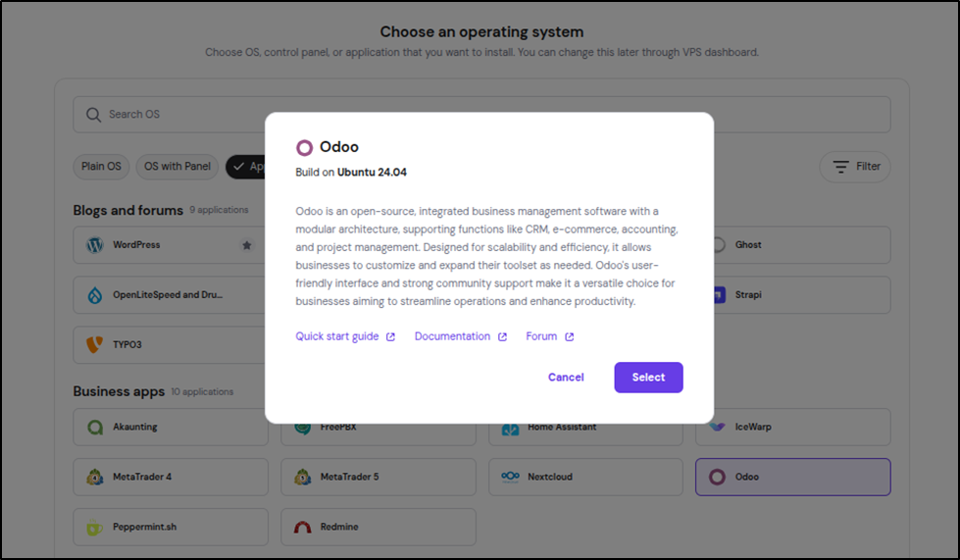Open the Documentation link

[452, 336]
